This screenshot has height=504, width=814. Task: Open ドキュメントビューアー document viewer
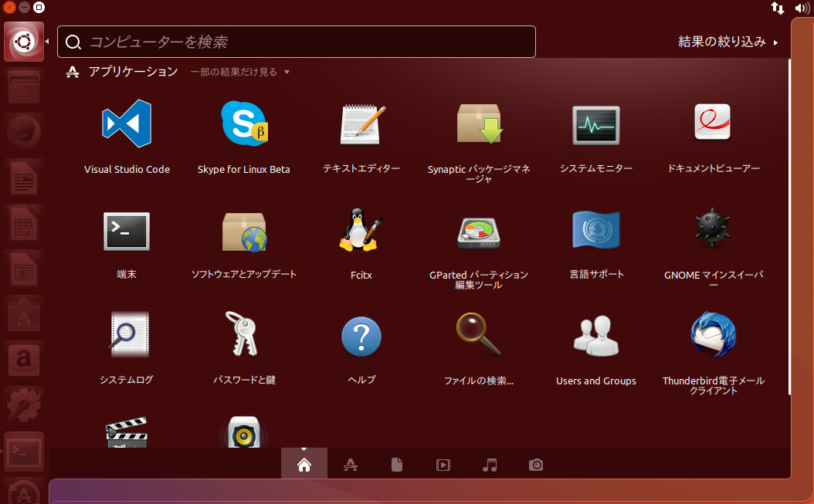[713, 123]
